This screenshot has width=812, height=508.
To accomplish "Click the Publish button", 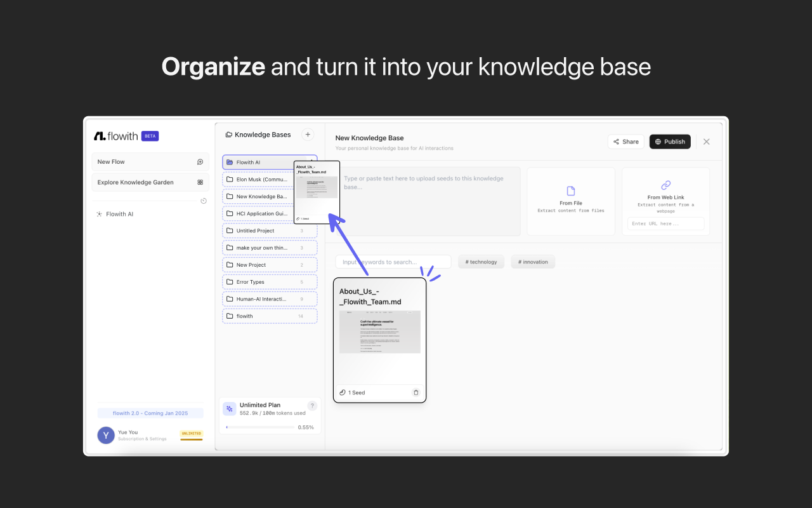I will click(x=670, y=142).
